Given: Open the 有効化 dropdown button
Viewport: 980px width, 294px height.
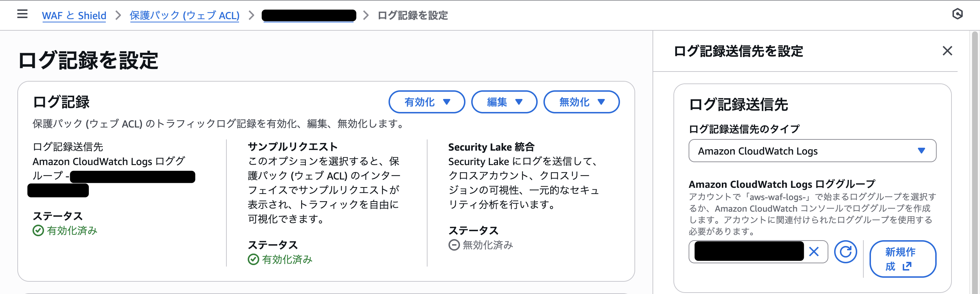Looking at the screenshot, I should click(426, 102).
